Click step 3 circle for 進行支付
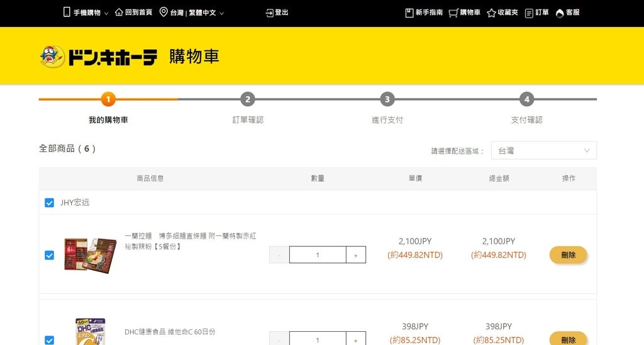This screenshot has height=345, width=644. coord(387,99)
